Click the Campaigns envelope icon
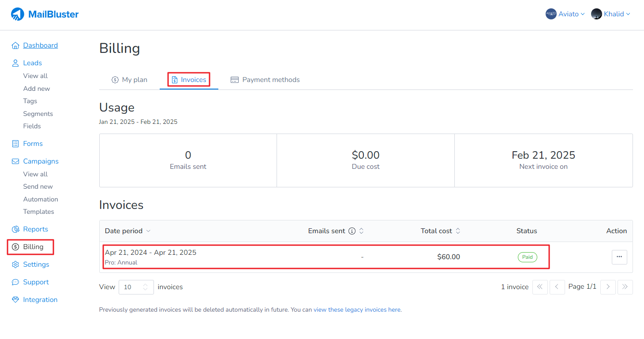 15,161
